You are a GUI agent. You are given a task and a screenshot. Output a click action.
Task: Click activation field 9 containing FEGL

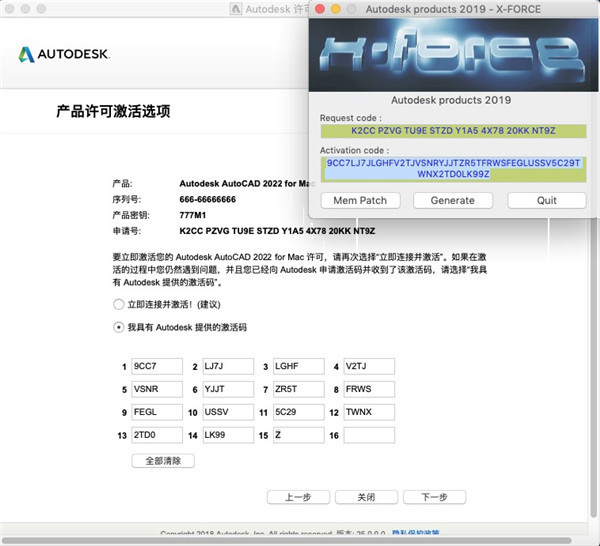(x=157, y=412)
